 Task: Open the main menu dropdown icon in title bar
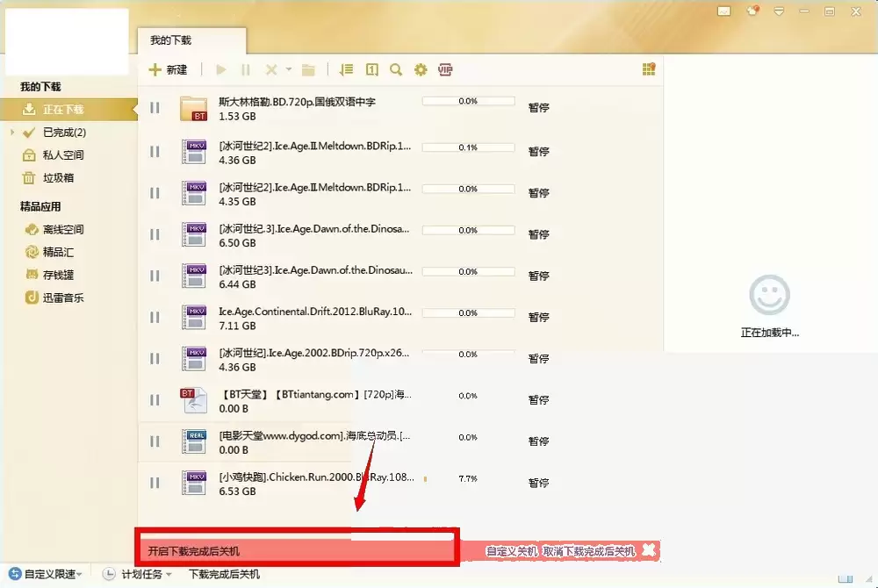(x=778, y=11)
